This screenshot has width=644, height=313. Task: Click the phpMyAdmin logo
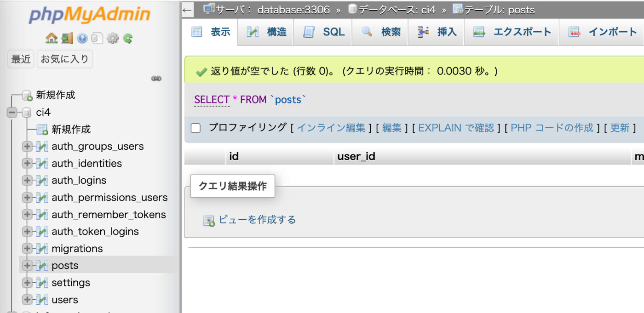coord(89,15)
